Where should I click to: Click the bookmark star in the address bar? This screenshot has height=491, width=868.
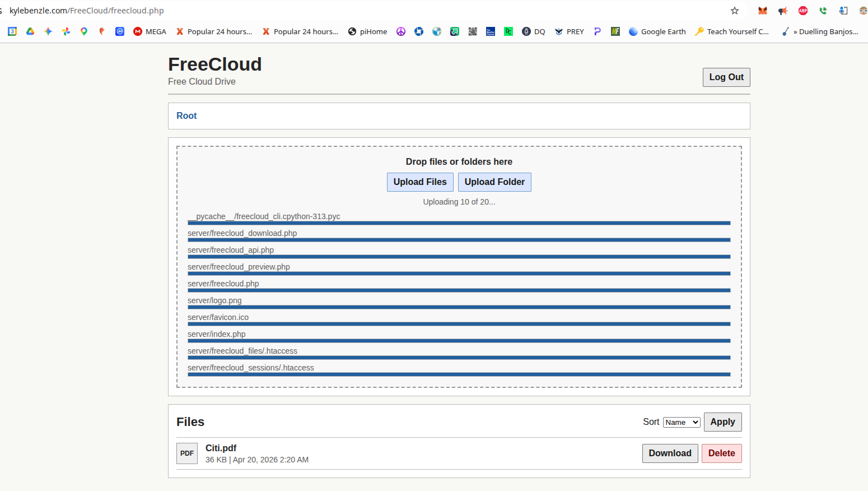734,10
